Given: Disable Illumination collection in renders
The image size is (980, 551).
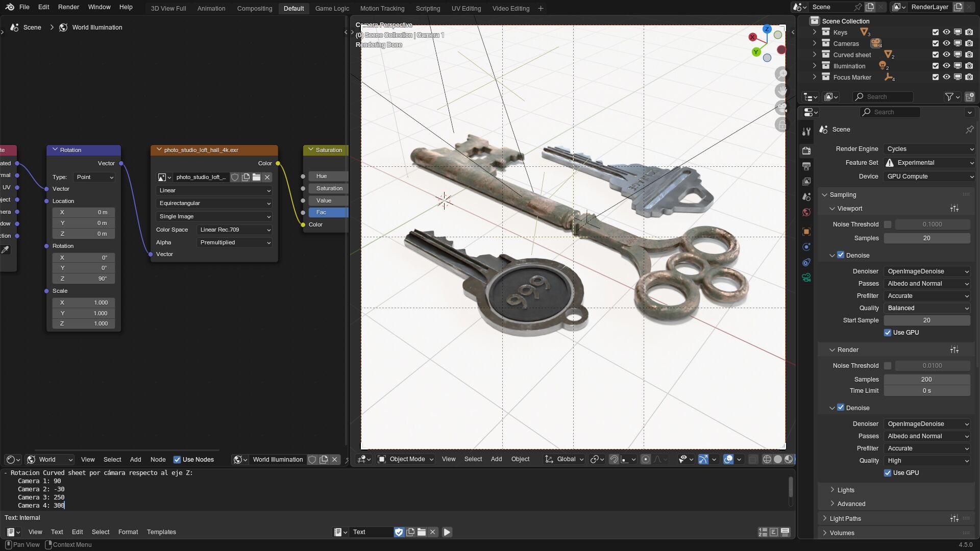Looking at the screenshot, I should point(969,66).
